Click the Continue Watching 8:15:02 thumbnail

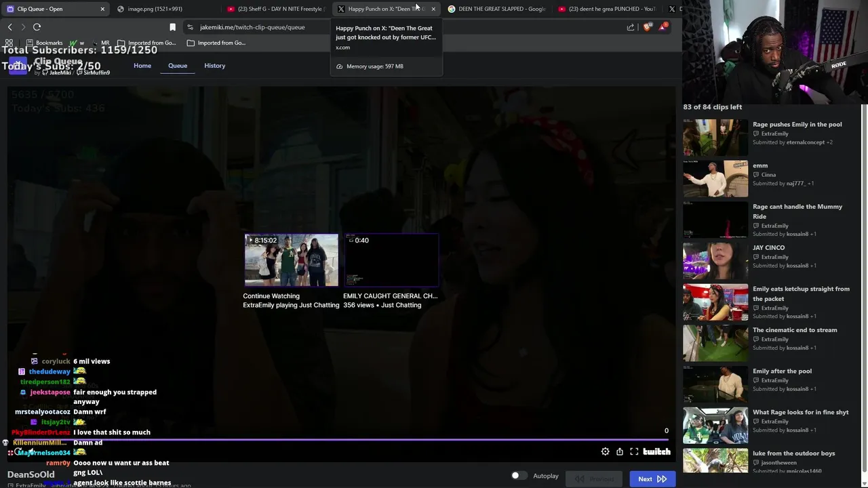[291, 260]
